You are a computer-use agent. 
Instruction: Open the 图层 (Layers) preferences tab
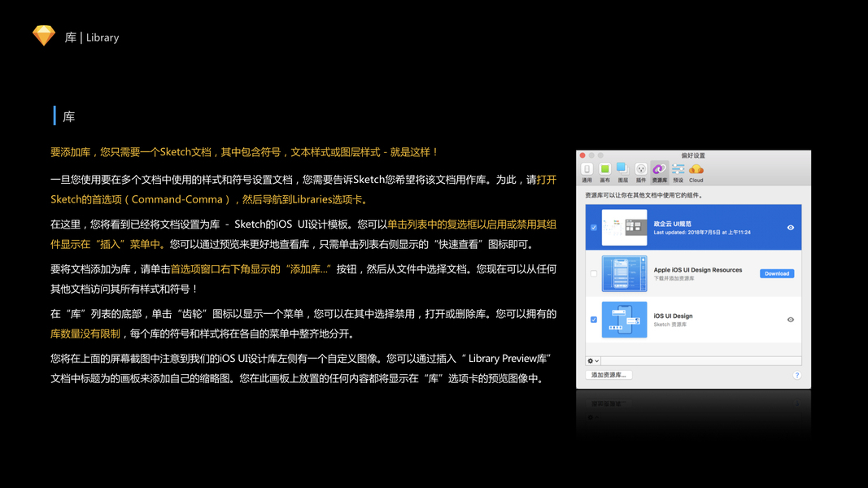click(623, 172)
